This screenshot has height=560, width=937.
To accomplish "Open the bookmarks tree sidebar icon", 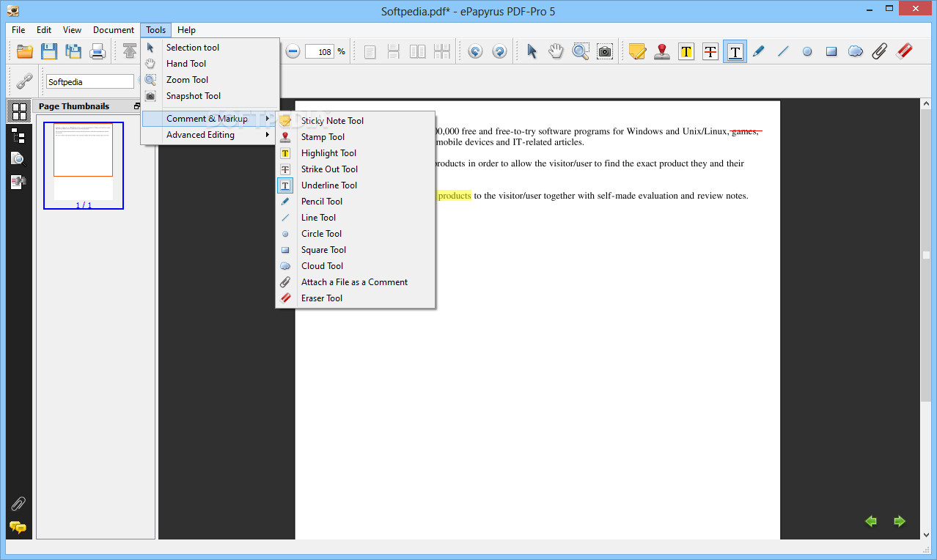I will [x=19, y=136].
